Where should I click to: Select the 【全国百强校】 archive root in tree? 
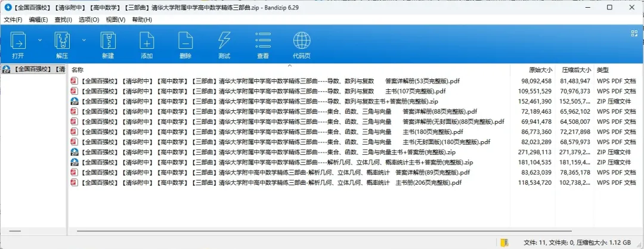33,69
